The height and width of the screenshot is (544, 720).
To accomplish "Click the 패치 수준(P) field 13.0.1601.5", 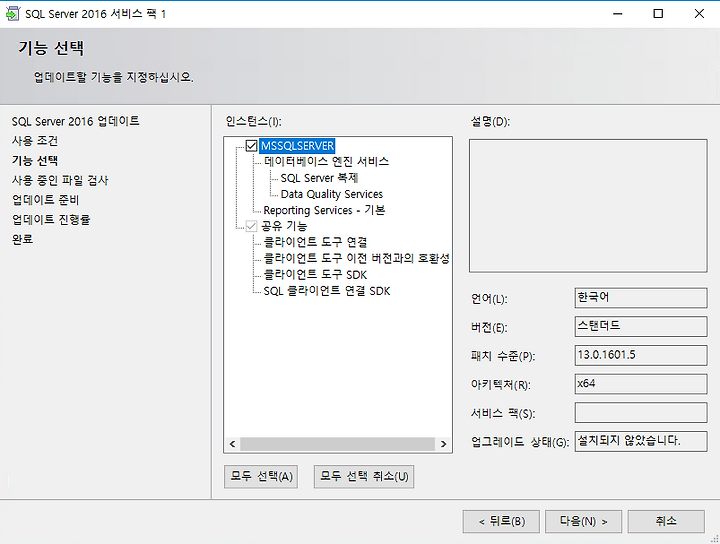I will (x=641, y=355).
